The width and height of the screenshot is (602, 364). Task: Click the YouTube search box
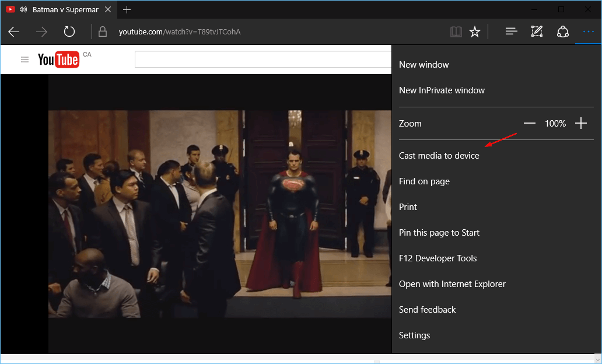pyautogui.click(x=262, y=59)
